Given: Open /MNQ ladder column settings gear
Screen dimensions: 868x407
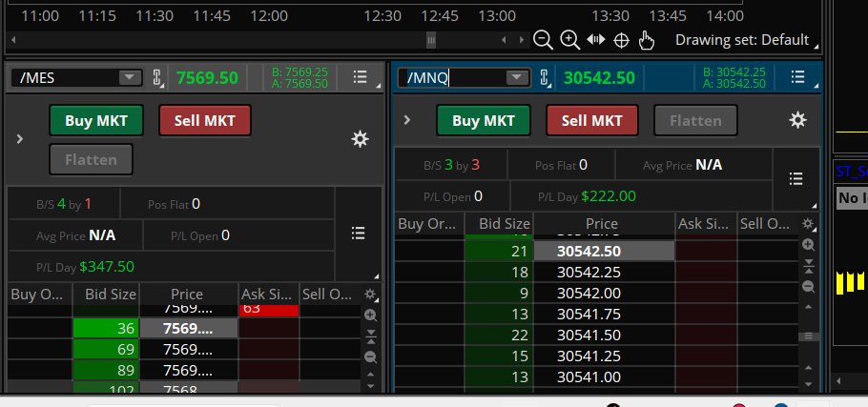Looking at the screenshot, I should 808,224.
